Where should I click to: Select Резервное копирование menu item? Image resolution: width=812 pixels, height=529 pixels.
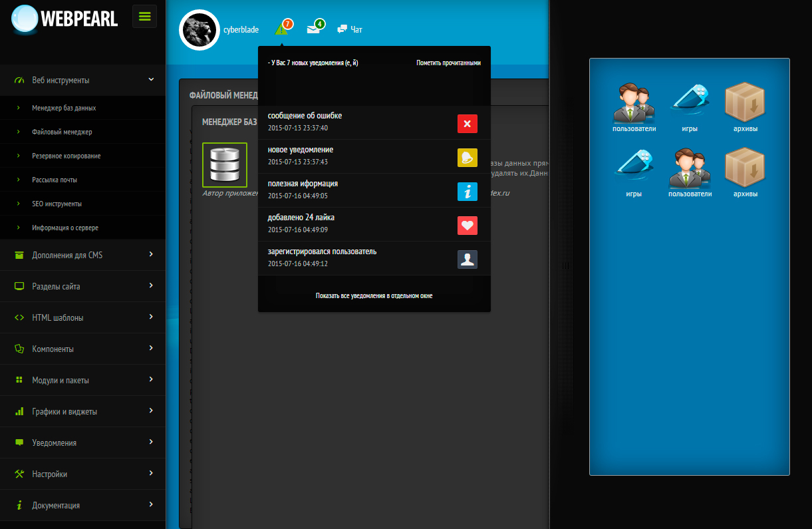(67, 156)
